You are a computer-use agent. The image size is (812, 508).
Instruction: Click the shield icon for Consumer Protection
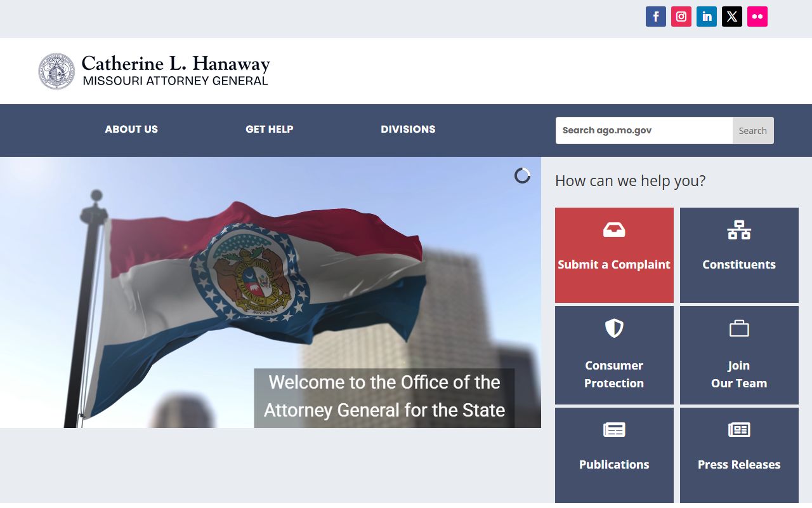pyautogui.click(x=614, y=328)
